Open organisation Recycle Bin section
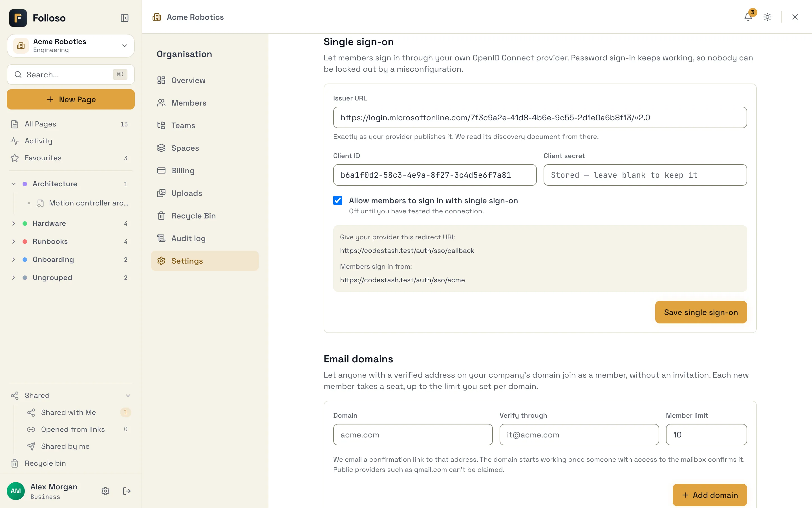Screen dimensions: 812x508 click(205, 216)
